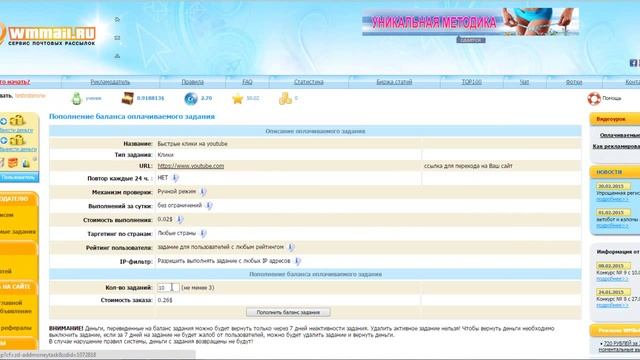Open the https://www.youtube.com link
The width and height of the screenshot is (640, 360).
pyautogui.click(x=191, y=166)
